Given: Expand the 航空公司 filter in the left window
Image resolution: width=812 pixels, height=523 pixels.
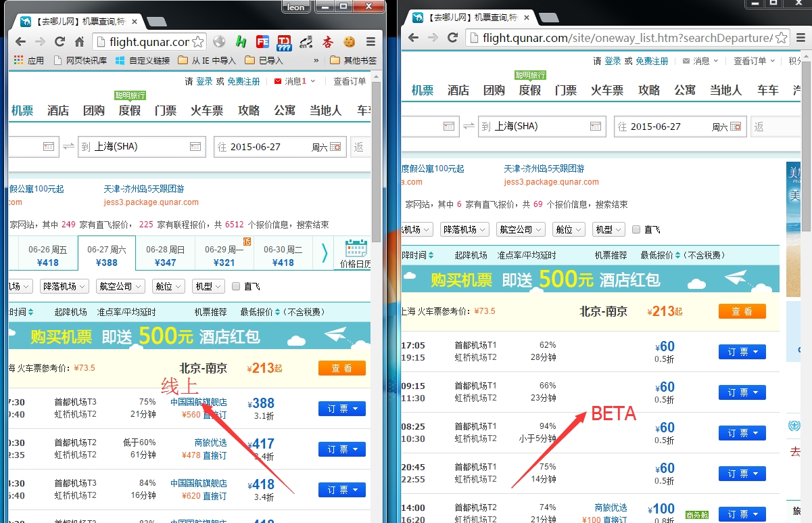Looking at the screenshot, I should 120,286.
